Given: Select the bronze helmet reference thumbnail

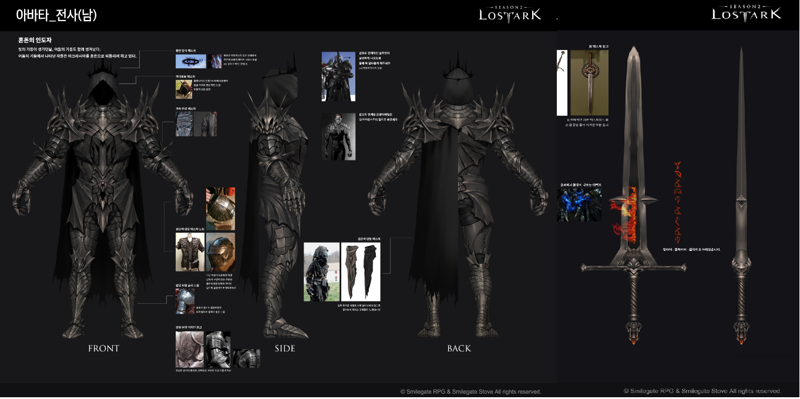Looking at the screenshot, I should click(221, 252).
